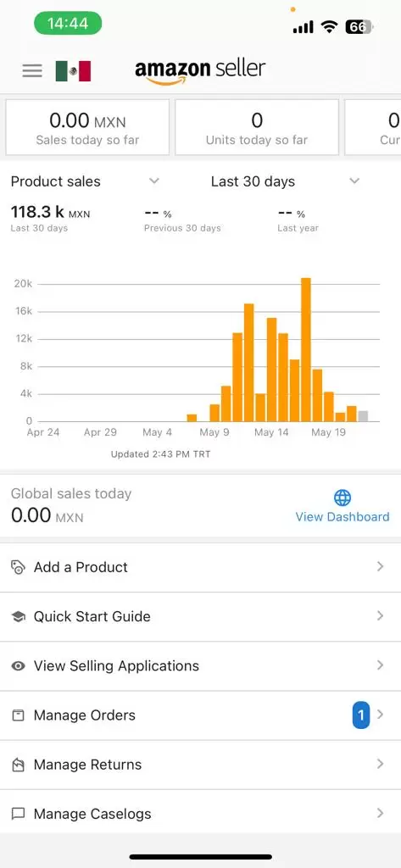Tap the Add a Product tag icon

19,567
